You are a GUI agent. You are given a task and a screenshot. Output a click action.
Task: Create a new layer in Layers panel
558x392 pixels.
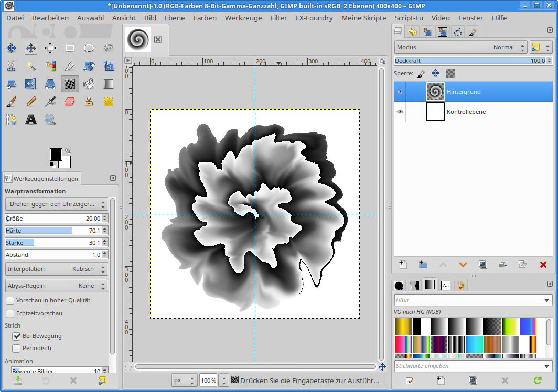(x=403, y=265)
